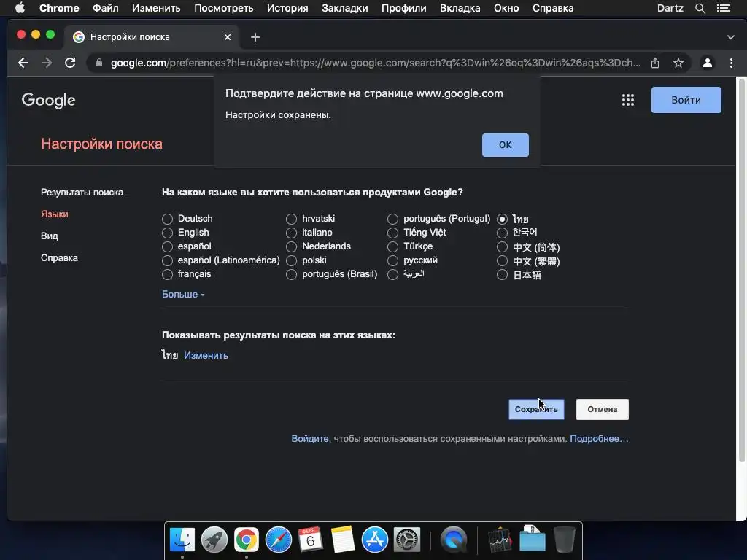Screen dimensions: 747x560
Task: Reload the current page
Action: [x=70, y=63]
